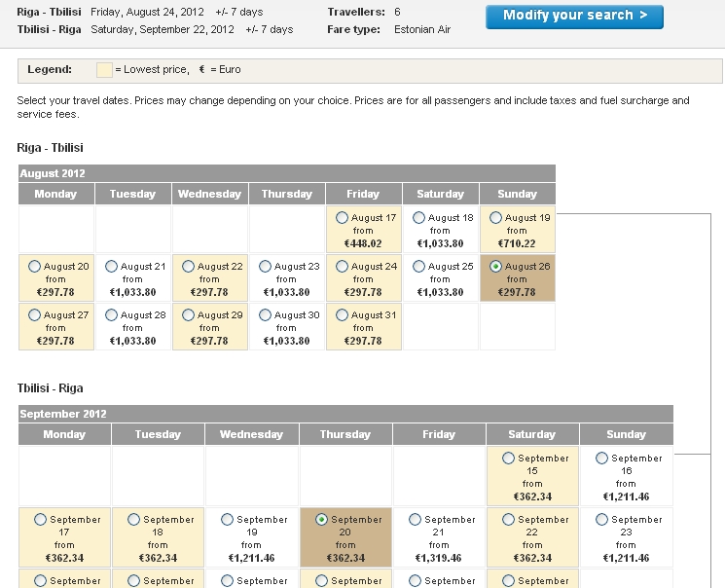Select September 15 return radio button
This screenshot has width=725, height=588.
click(508, 458)
